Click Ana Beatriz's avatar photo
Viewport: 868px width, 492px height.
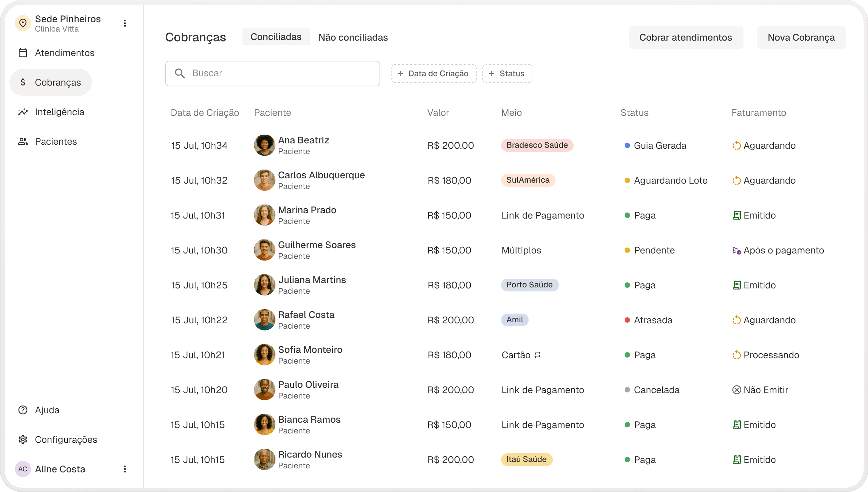pos(264,145)
